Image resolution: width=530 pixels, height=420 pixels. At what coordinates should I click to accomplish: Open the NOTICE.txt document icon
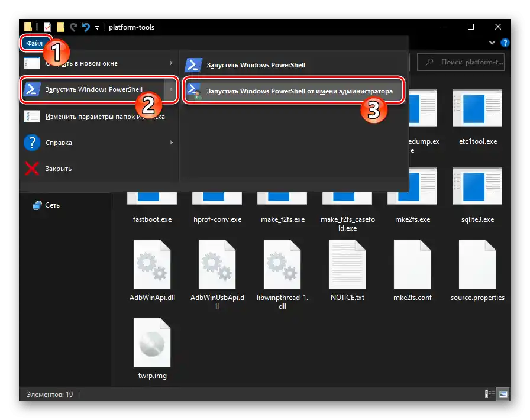pos(347,264)
